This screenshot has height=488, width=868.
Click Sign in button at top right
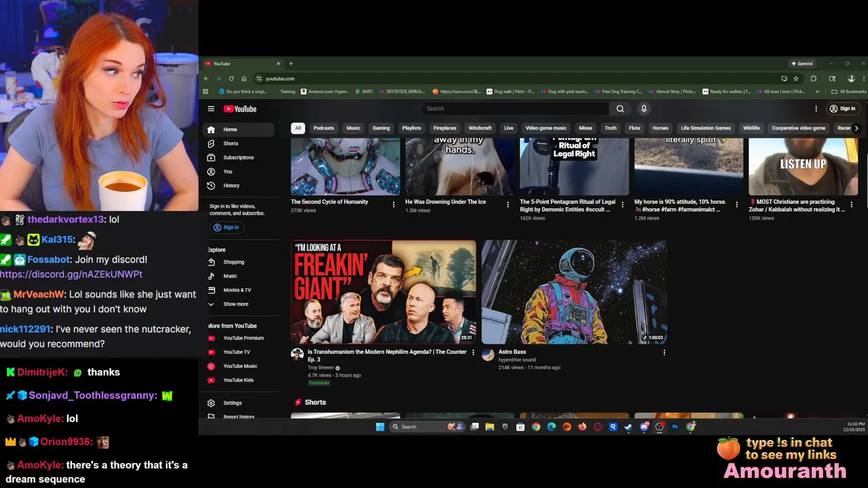pyautogui.click(x=842, y=108)
